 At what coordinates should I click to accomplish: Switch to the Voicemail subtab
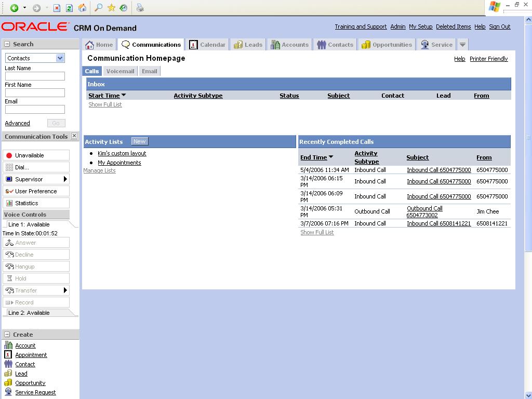120,71
